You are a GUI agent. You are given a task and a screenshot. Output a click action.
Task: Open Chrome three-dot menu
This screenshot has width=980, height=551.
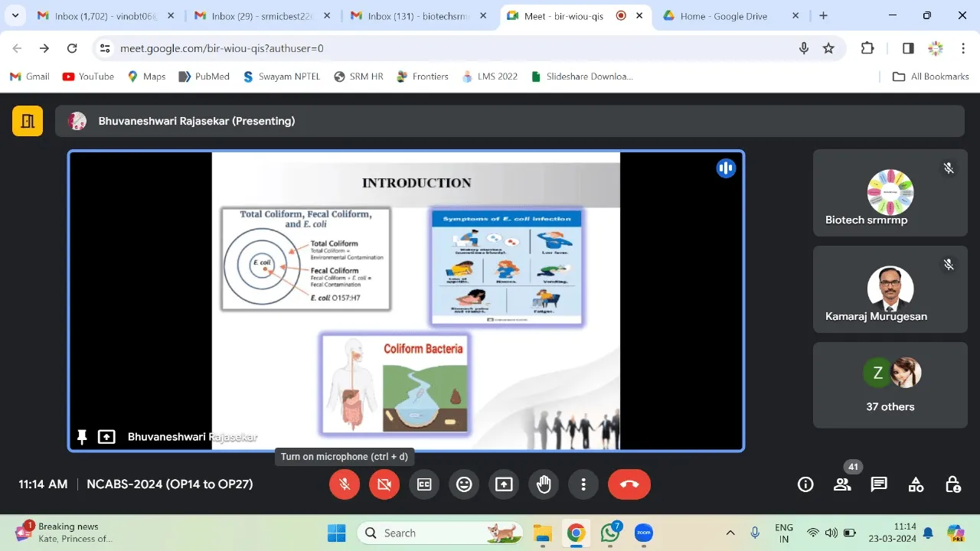pos(963,48)
